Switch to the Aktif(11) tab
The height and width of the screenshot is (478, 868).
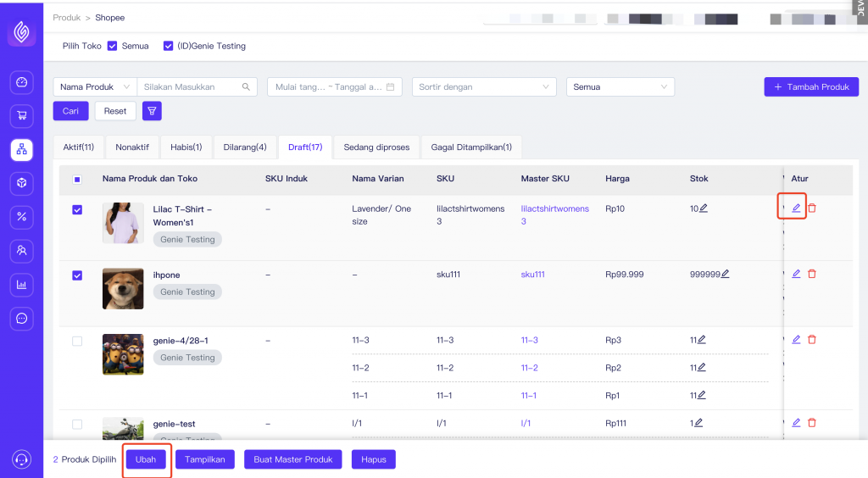(x=78, y=147)
